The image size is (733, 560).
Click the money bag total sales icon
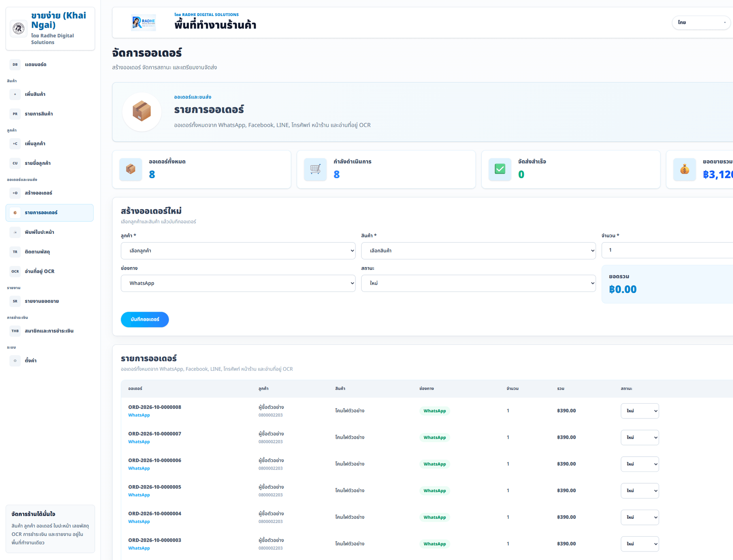pyautogui.click(x=685, y=169)
